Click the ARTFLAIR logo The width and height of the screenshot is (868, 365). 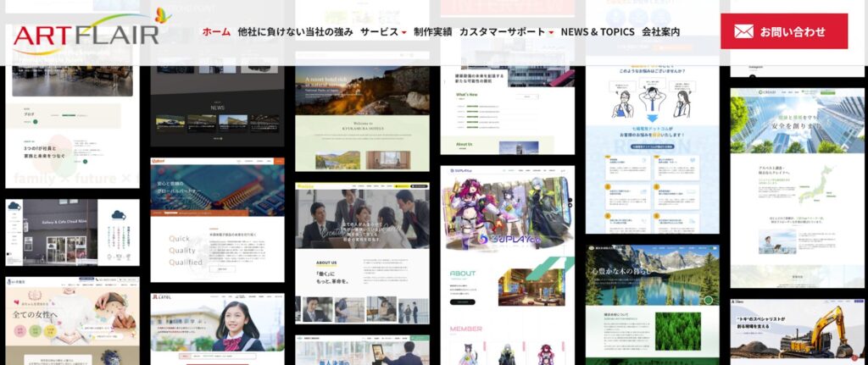[x=92, y=30]
